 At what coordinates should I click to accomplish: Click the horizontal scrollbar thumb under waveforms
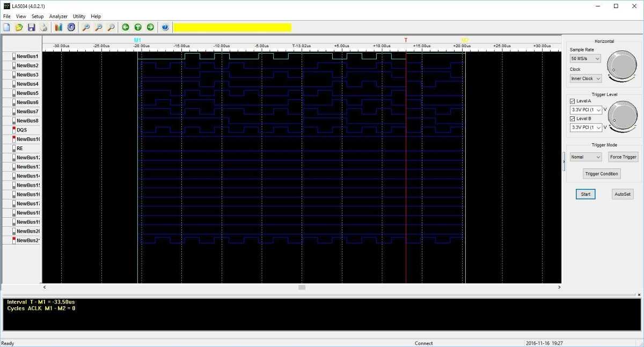point(302,287)
